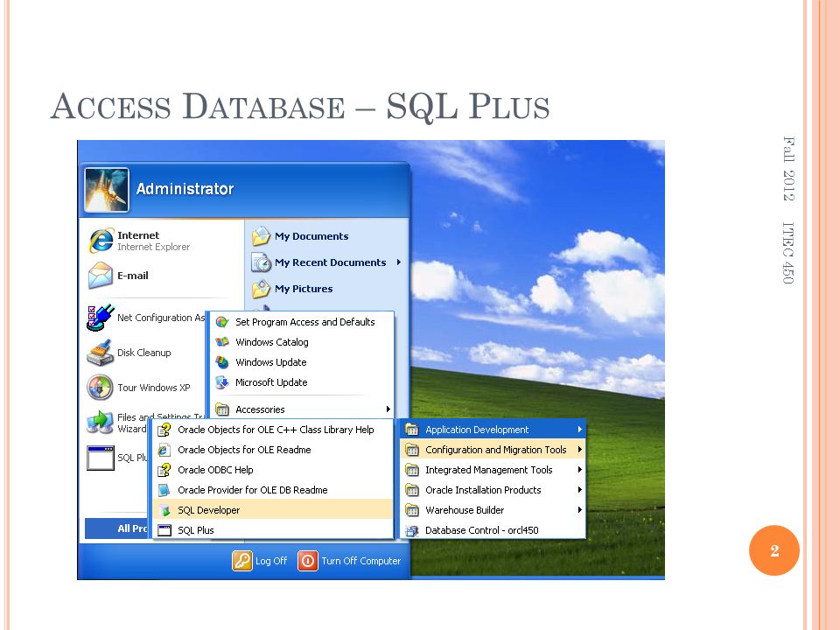Open Internet Explorer icon in Start menu
Image resolution: width=840 pixels, height=630 pixels.
click(x=101, y=240)
